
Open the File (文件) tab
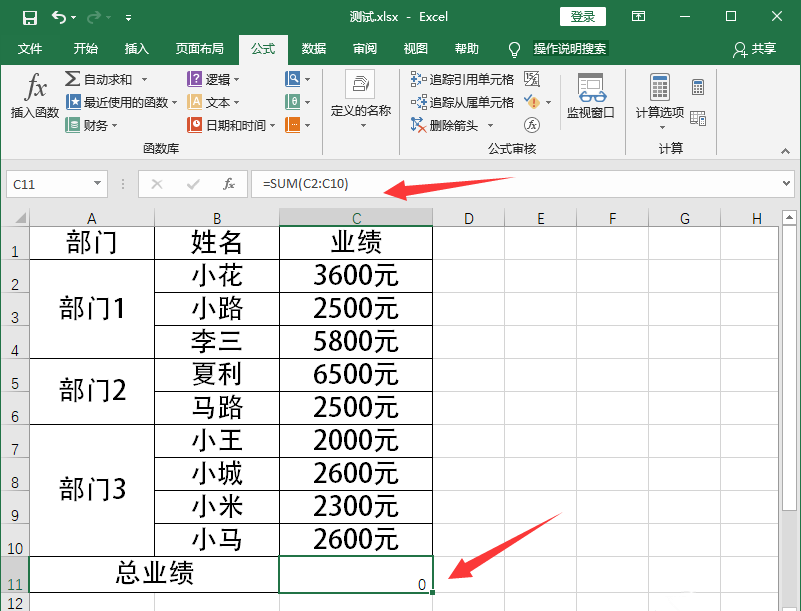click(x=30, y=49)
